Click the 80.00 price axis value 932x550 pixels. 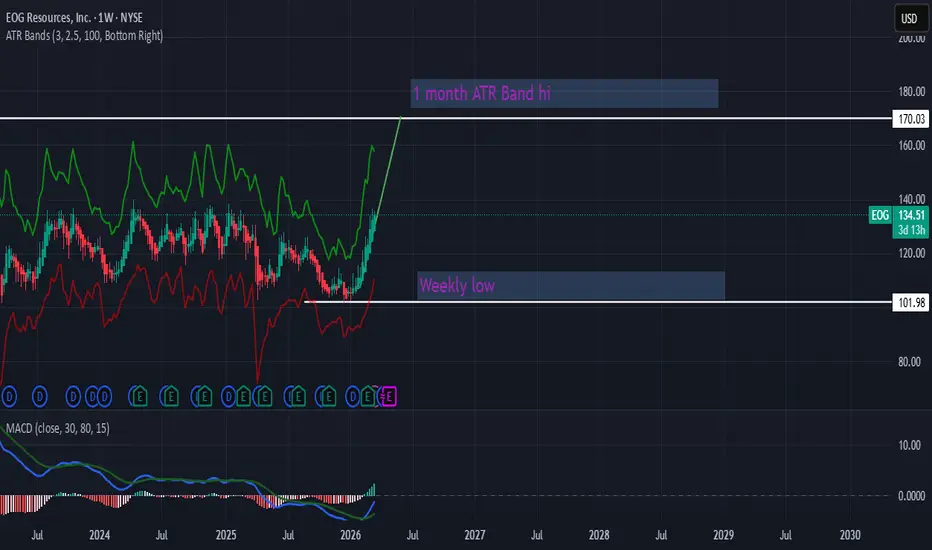point(909,362)
